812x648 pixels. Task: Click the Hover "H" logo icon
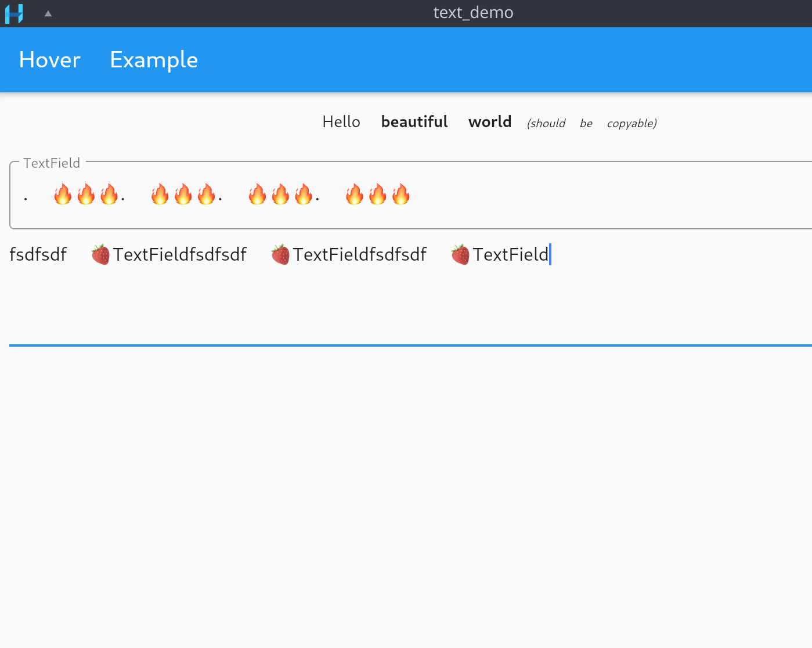click(x=13, y=13)
